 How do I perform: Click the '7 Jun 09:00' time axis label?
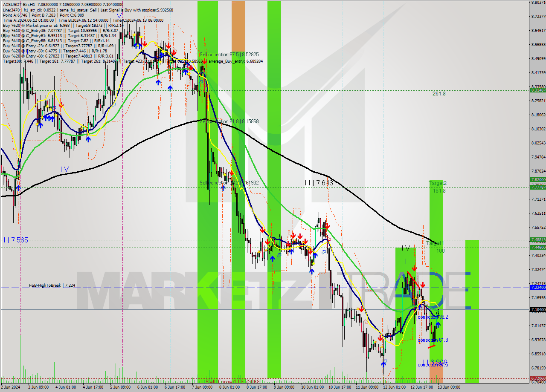coord(202,387)
